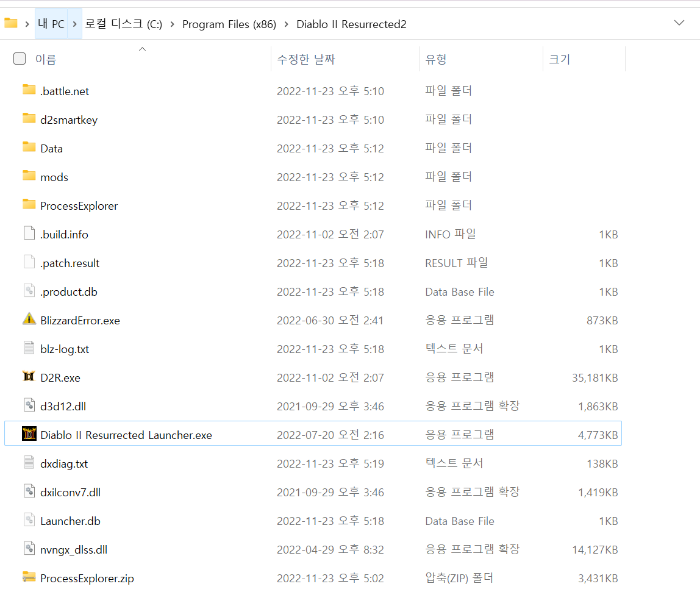Sort by 이름 column header
This screenshot has width=700, height=592.
tap(46, 59)
